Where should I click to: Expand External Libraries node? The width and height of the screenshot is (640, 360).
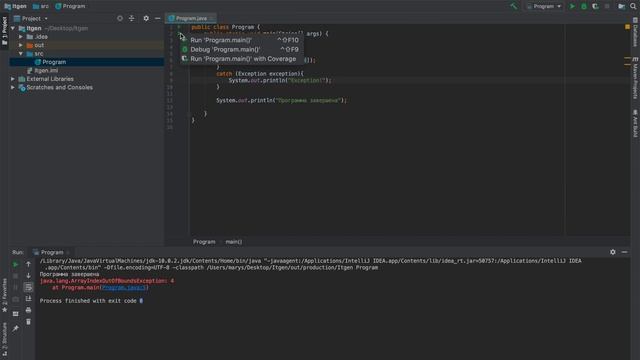[x=13, y=79]
